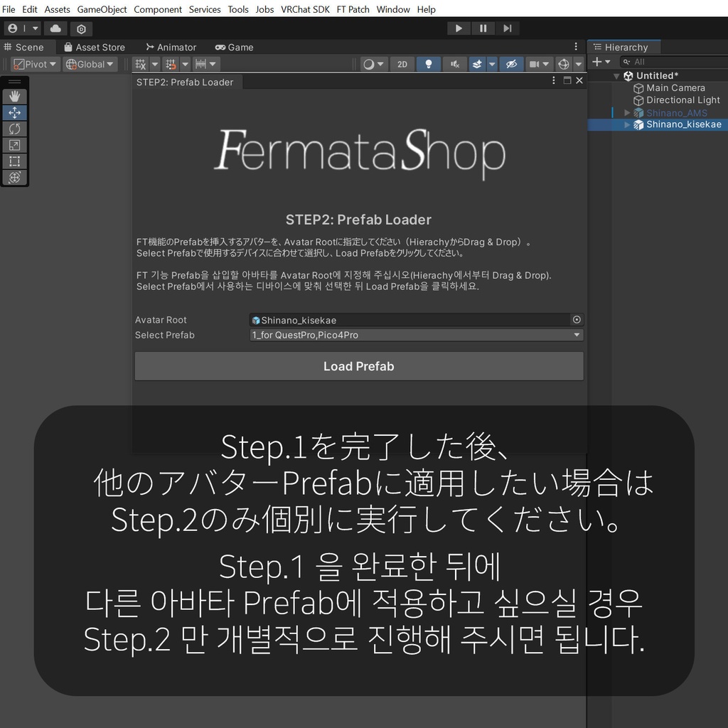Select the Rect Transform tool

[x=14, y=161]
